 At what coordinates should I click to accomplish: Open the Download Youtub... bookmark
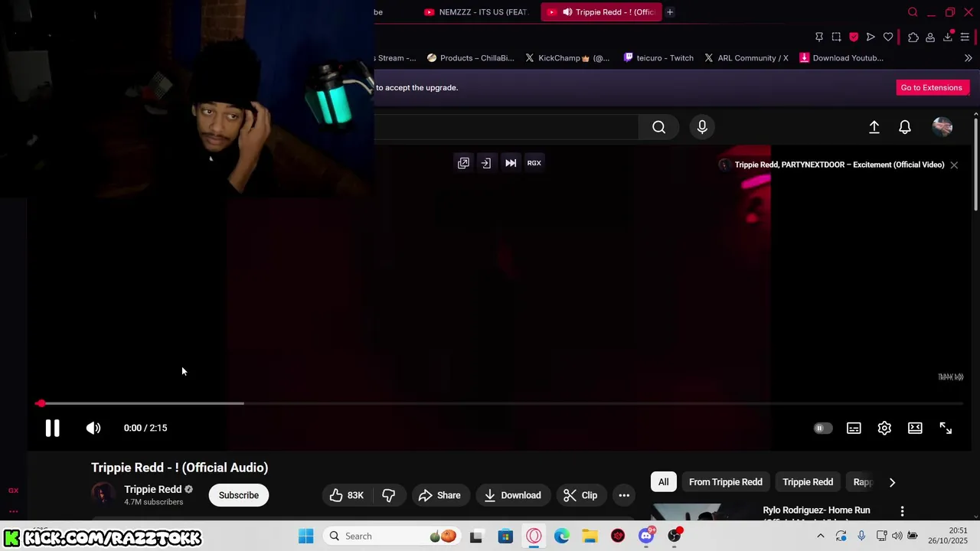coord(841,58)
